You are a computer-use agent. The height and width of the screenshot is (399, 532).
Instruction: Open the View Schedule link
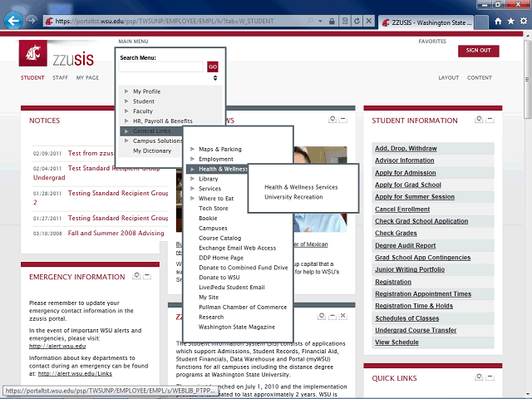(x=397, y=342)
